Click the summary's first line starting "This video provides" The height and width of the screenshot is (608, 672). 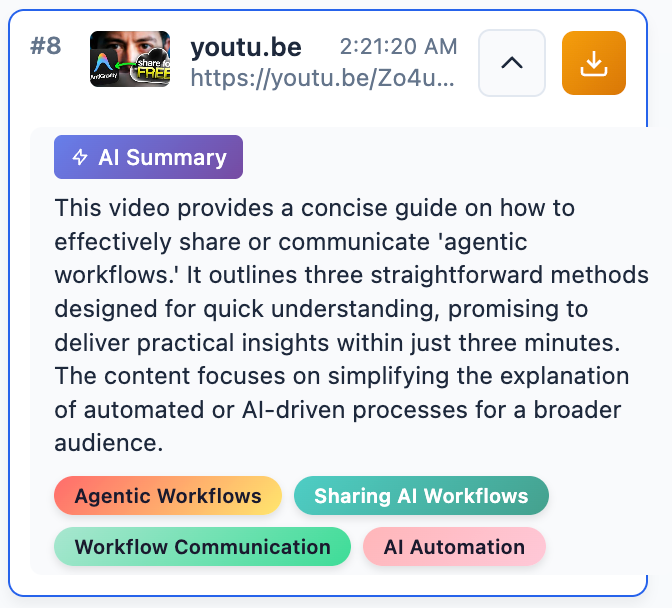tap(314, 208)
